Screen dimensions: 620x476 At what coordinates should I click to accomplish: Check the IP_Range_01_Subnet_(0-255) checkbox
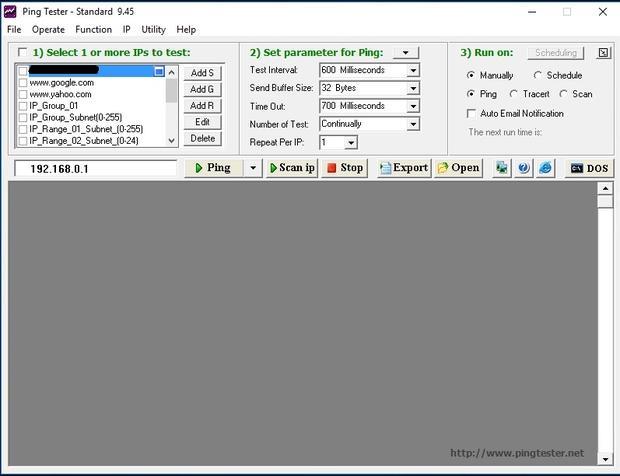(x=23, y=129)
